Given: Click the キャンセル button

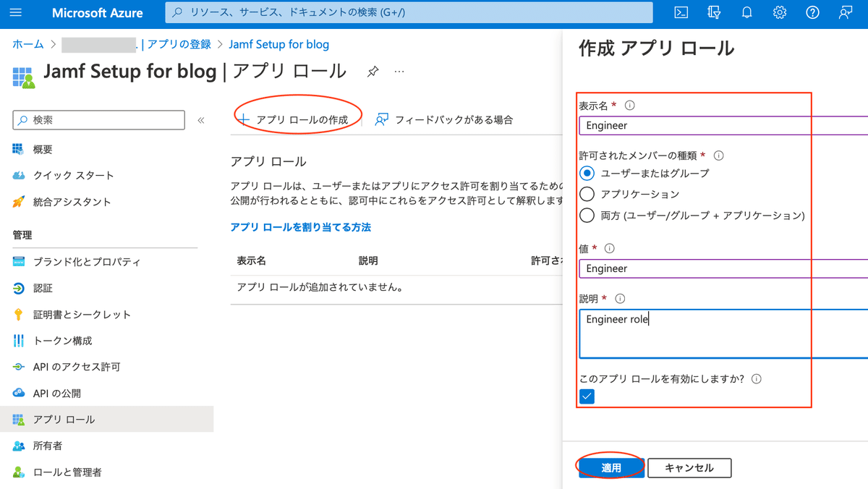Looking at the screenshot, I should click(x=689, y=468).
